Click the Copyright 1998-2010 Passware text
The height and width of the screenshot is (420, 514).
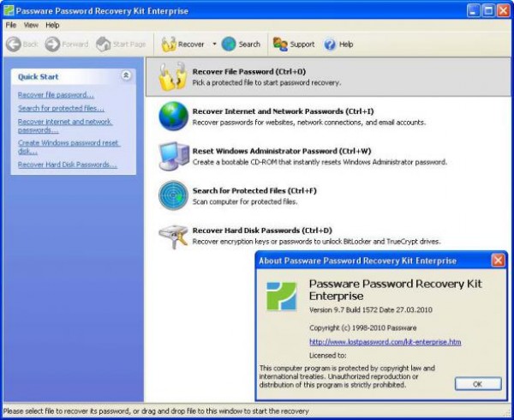363,327
